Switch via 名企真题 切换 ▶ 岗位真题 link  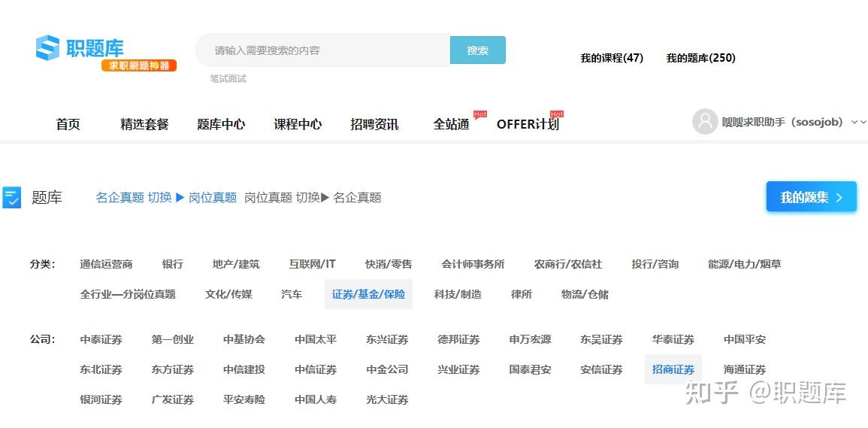click(166, 197)
